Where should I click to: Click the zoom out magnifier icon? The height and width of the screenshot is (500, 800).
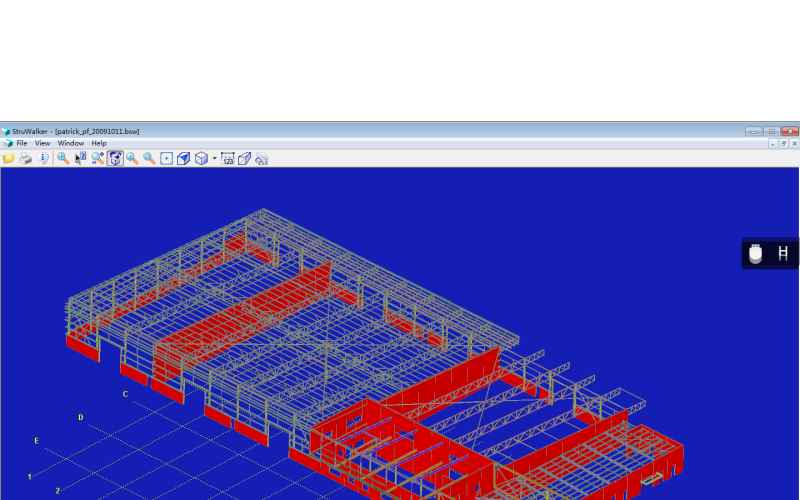click(149, 158)
